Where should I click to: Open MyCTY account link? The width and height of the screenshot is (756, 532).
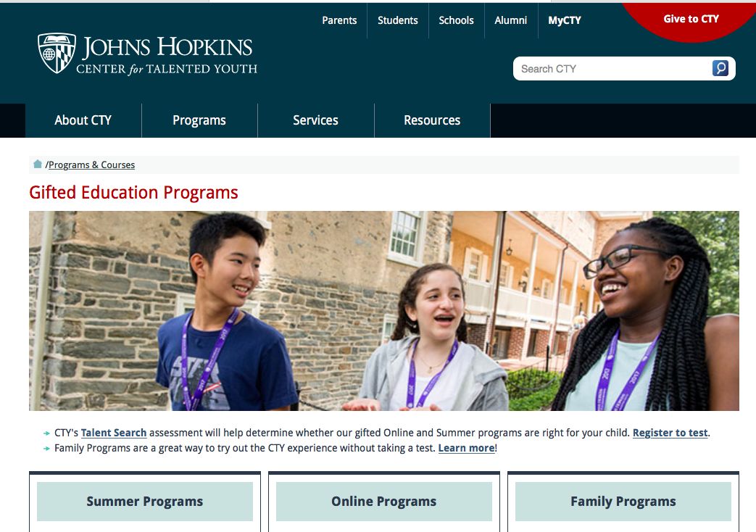pos(565,20)
